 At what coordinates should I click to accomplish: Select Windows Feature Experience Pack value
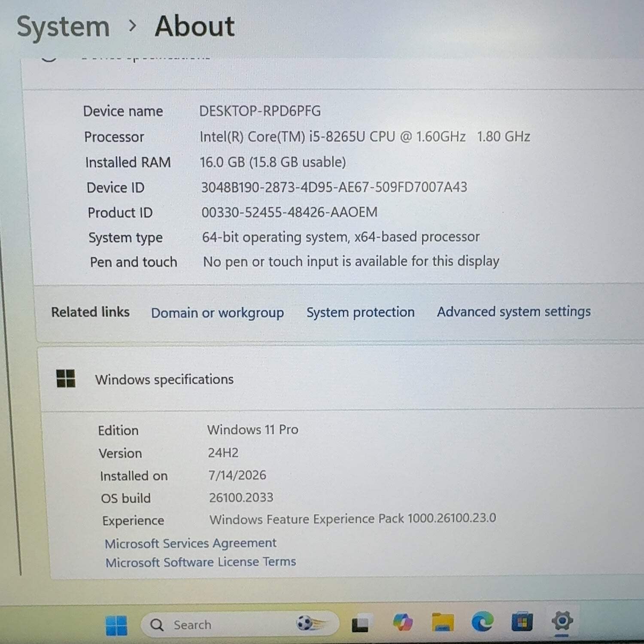352,519
